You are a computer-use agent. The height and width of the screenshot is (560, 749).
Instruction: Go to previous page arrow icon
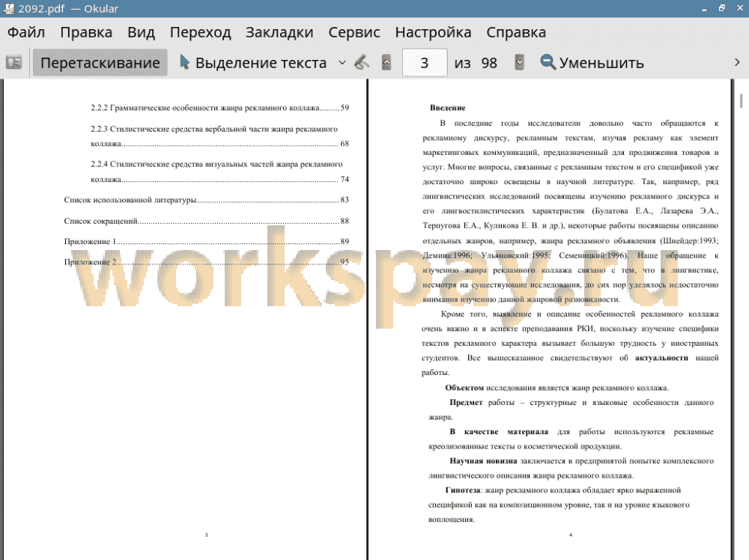386,63
